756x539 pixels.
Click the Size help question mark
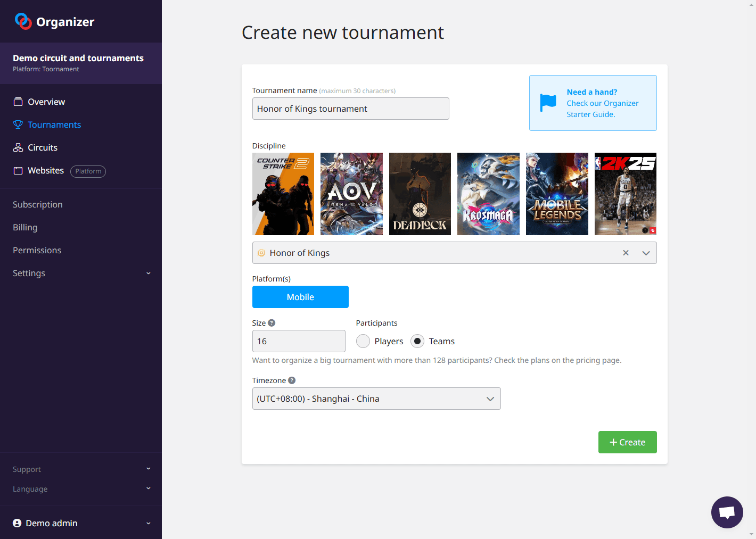click(x=272, y=323)
